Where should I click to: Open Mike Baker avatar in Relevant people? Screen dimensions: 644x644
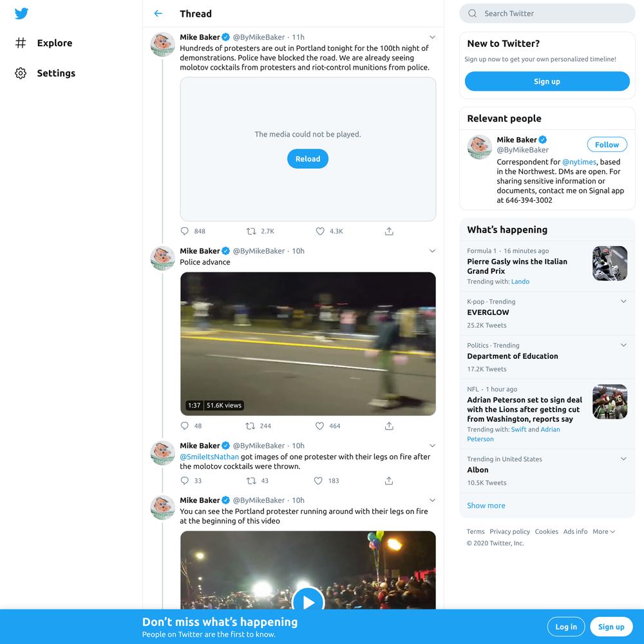point(479,147)
